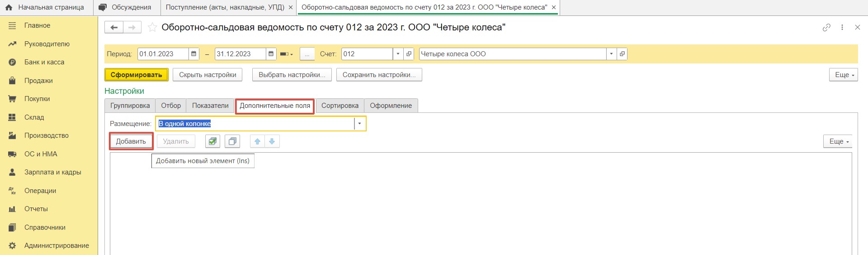
Task: Check all items icon in settings toolbar
Action: (212, 141)
